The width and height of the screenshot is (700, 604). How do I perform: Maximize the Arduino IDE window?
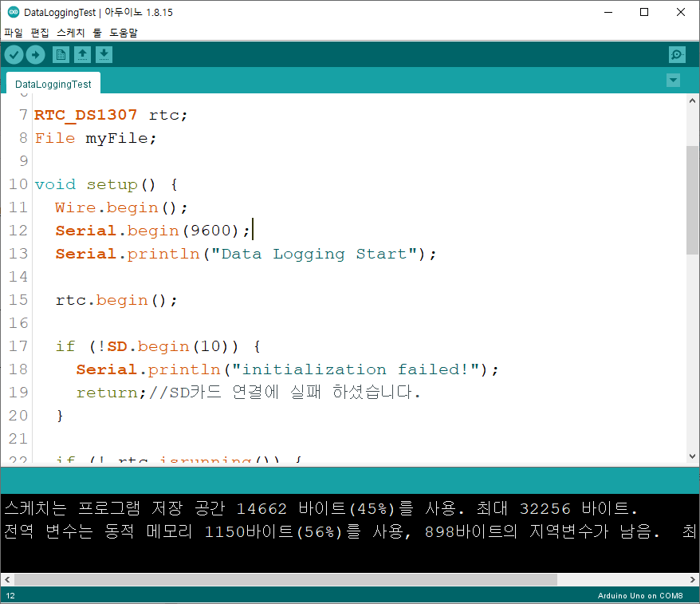pyautogui.click(x=644, y=12)
